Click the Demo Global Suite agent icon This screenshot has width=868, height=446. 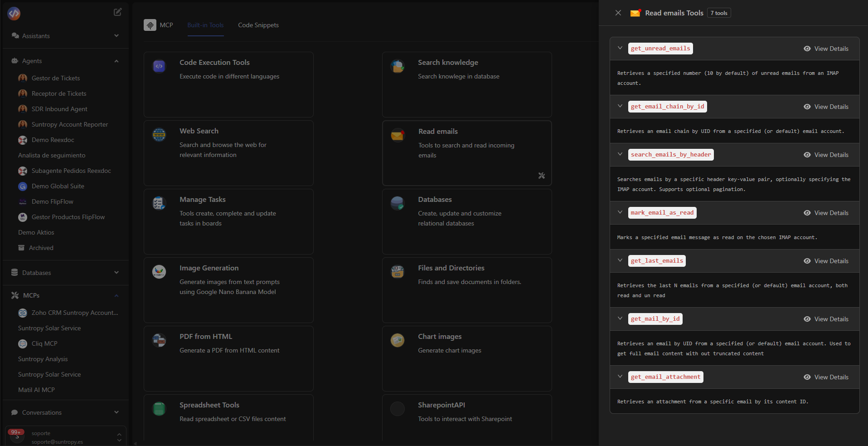[23, 186]
